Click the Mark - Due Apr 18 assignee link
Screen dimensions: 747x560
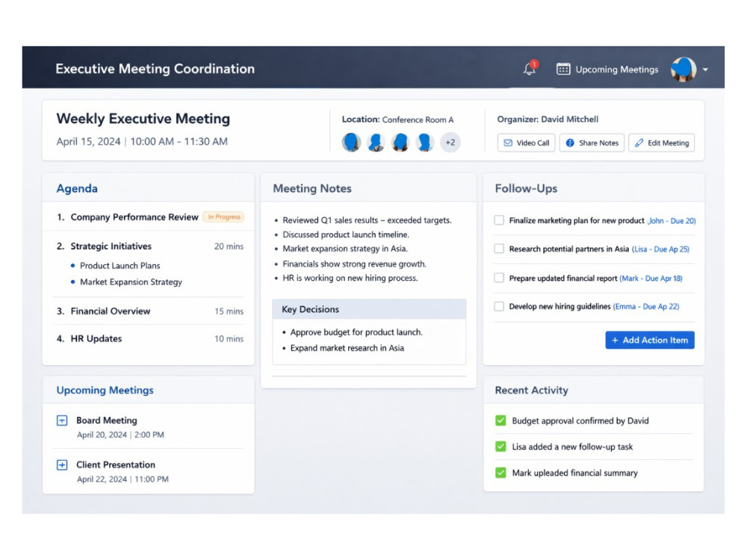point(651,278)
